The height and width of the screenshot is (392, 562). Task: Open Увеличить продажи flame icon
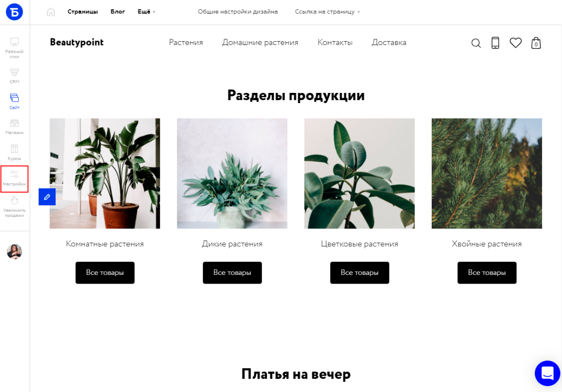15,207
